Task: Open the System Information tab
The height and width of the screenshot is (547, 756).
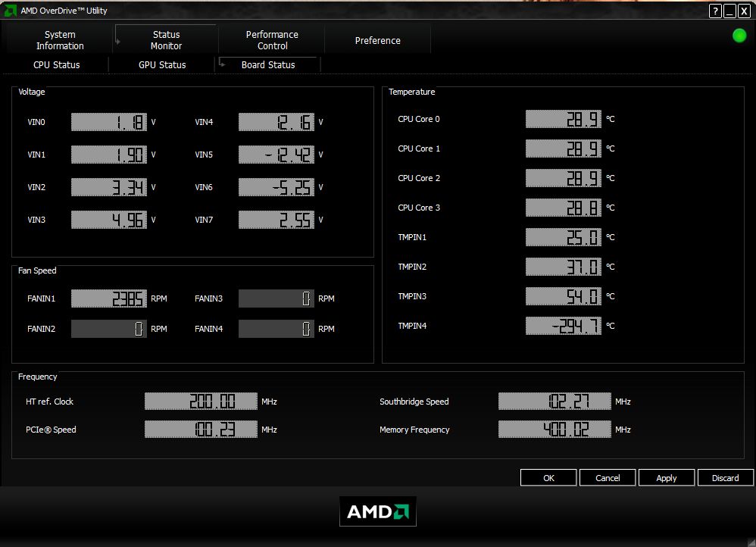Action: (x=60, y=40)
